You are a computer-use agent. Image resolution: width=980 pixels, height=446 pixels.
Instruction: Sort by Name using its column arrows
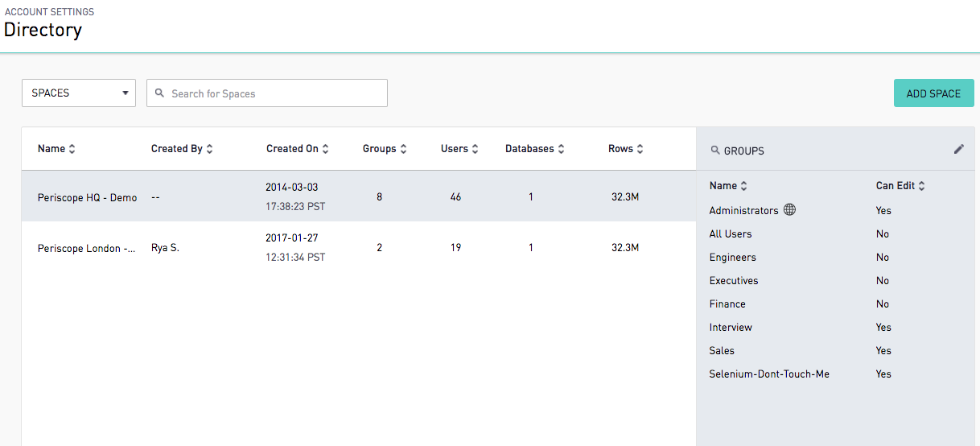tap(72, 149)
